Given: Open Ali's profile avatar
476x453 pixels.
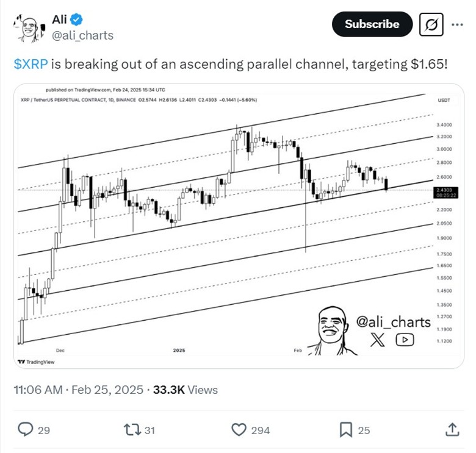Looking at the screenshot, I should [x=29, y=26].
